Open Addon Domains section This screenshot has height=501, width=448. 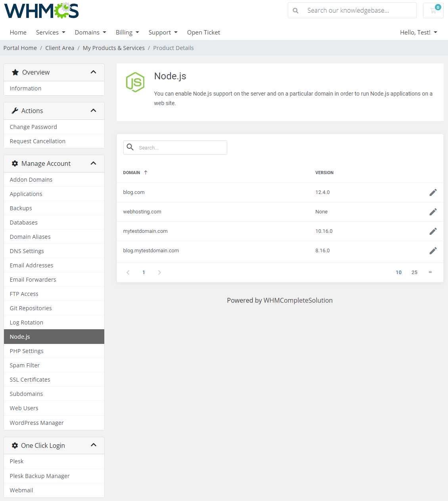click(54, 180)
